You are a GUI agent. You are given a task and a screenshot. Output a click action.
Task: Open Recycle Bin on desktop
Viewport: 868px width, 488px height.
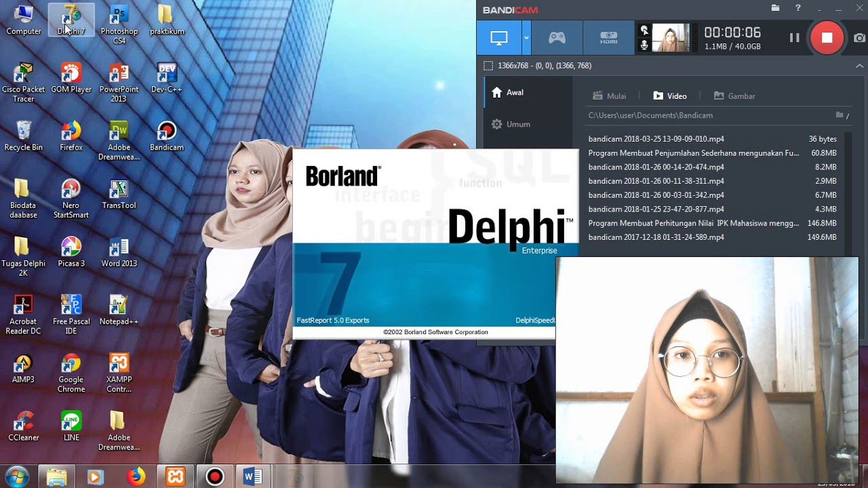[24, 136]
